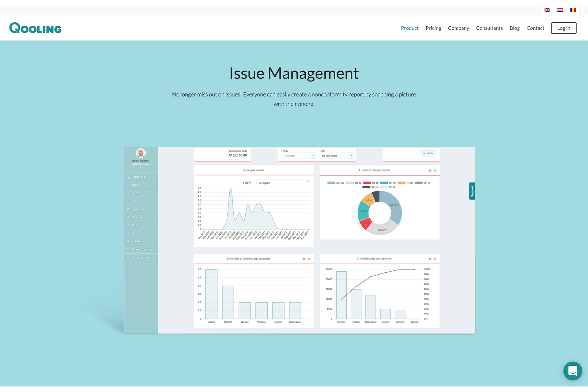Open the live chat widget
This screenshot has width=588, height=392.
tap(572, 371)
